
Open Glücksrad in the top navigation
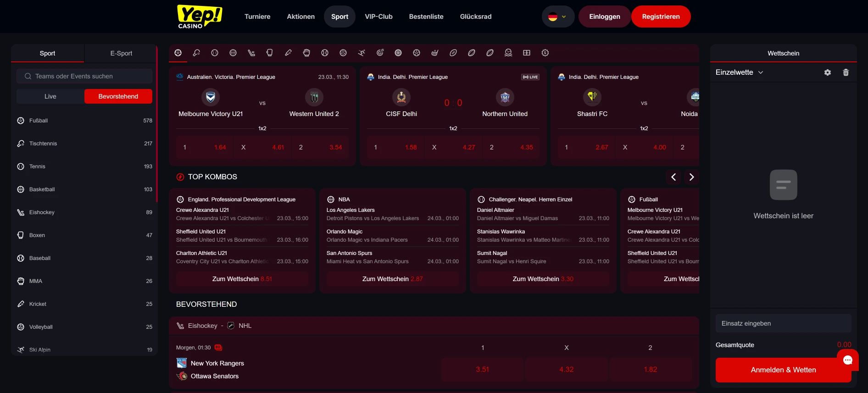point(476,17)
